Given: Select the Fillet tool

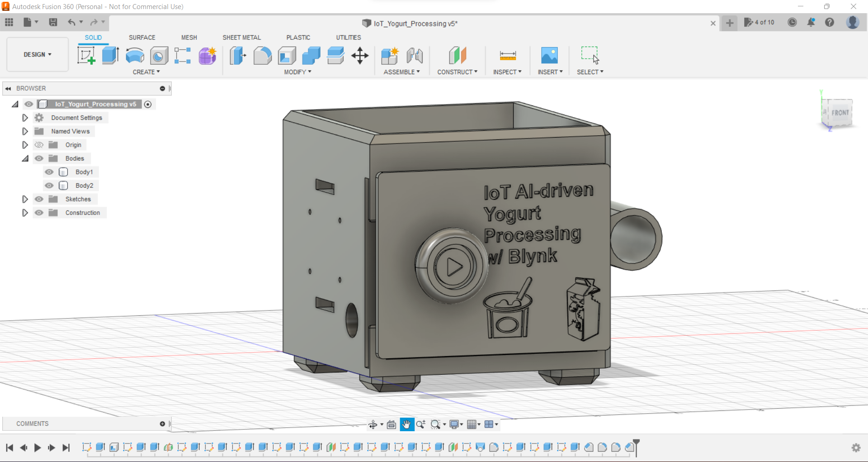Looking at the screenshot, I should pos(262,56).
